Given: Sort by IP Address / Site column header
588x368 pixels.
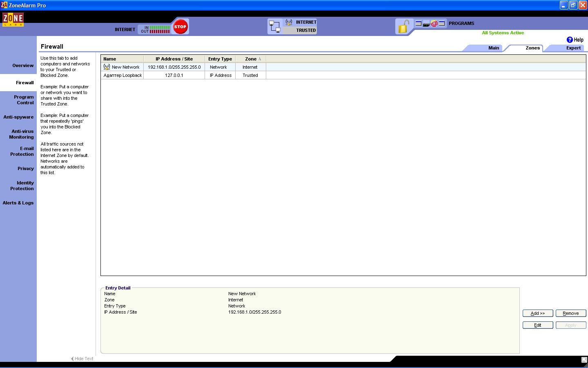Looking at the screenshot, I should pyautogui.click(x=174, y=59).
